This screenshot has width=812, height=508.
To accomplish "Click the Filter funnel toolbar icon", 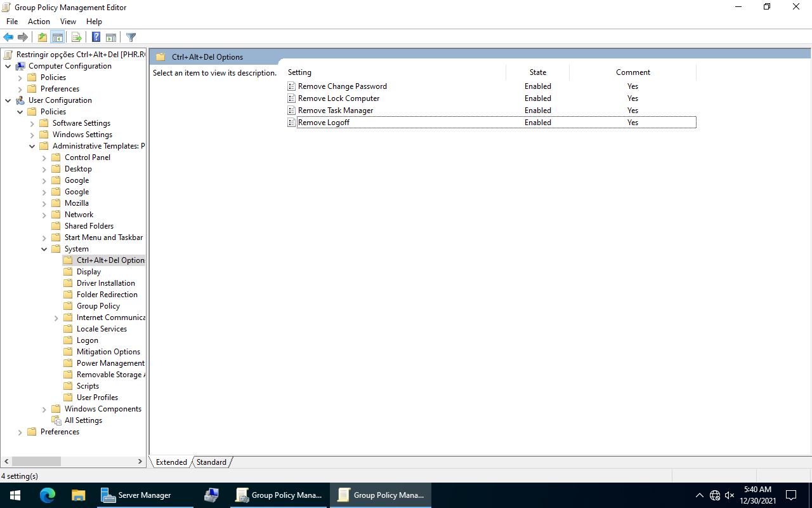I will pyautogui.click(x=131, y=37).
